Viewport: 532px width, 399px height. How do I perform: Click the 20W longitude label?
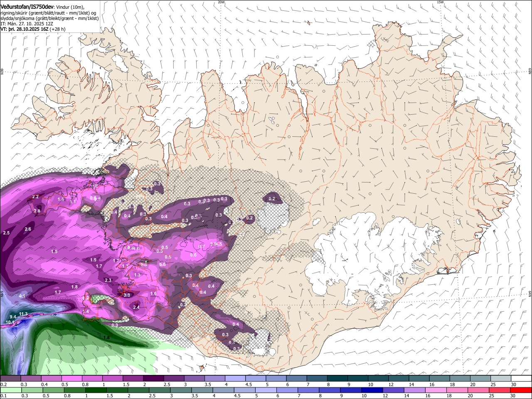coord(221,2)
